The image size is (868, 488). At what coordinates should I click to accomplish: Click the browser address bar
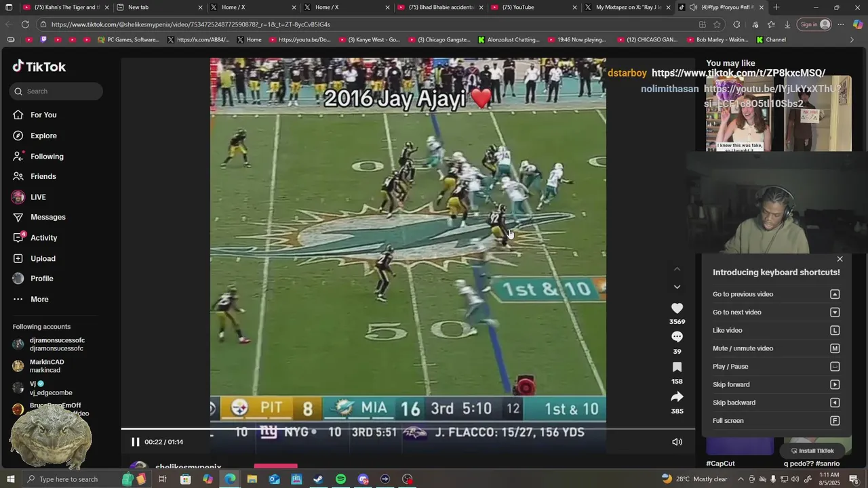coord(366,24)
